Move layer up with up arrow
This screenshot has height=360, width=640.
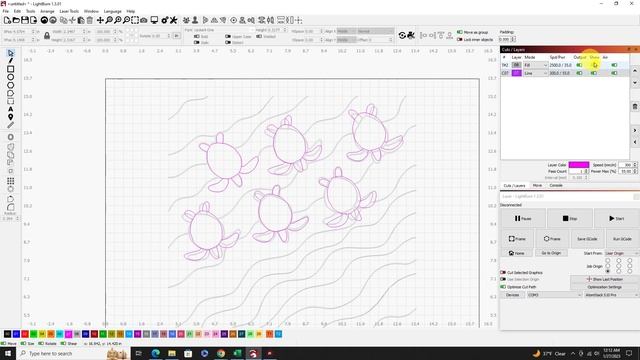coord(635,71)
